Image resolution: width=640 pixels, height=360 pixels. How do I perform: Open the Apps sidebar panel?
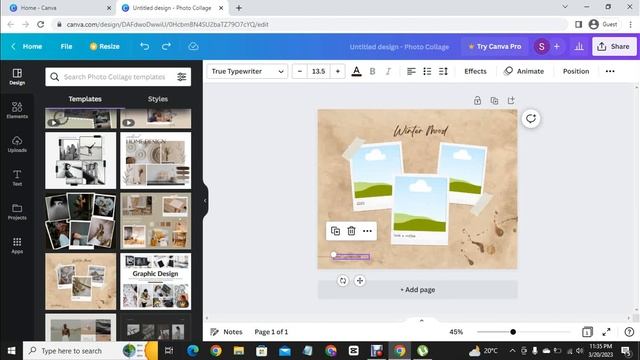click(x=17, y=246)
